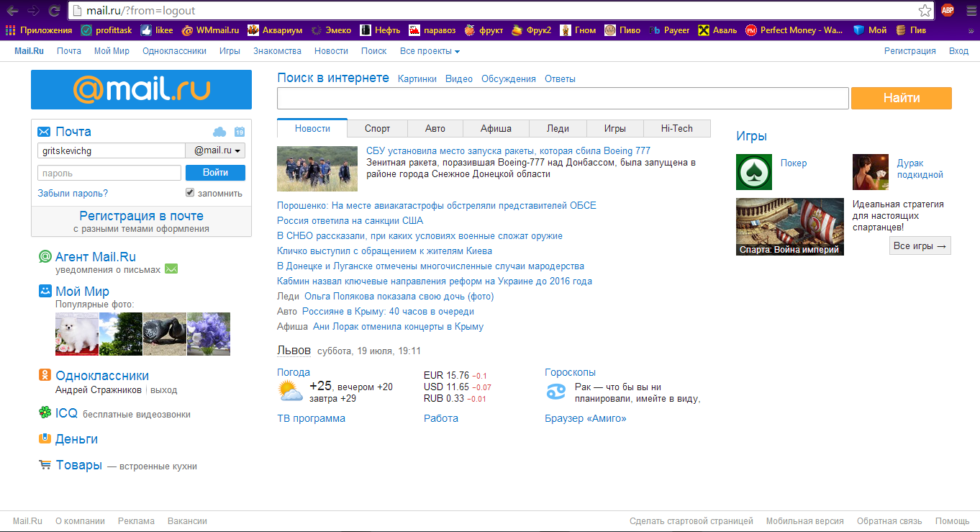Switch to the Афиша tab

(x=496, y=129)
